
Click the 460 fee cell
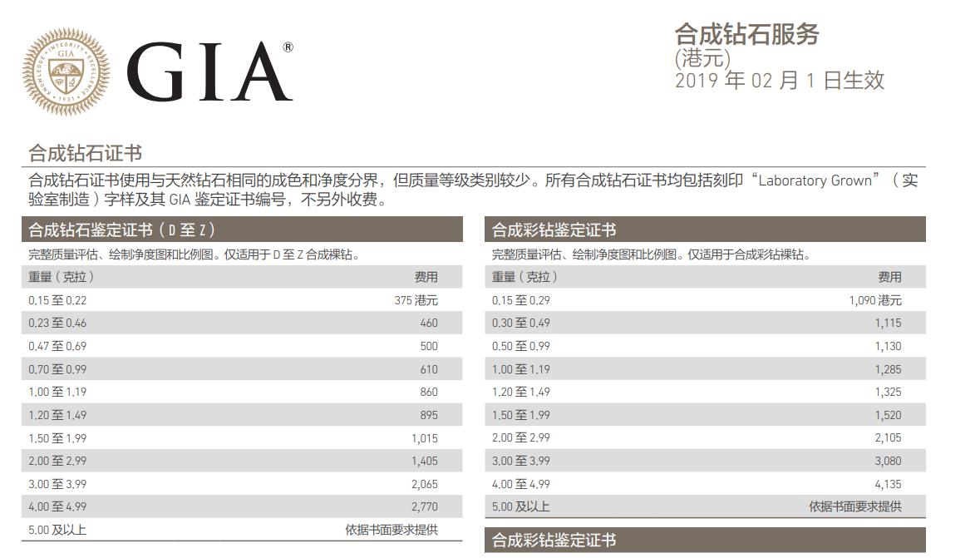coord(429,323)
